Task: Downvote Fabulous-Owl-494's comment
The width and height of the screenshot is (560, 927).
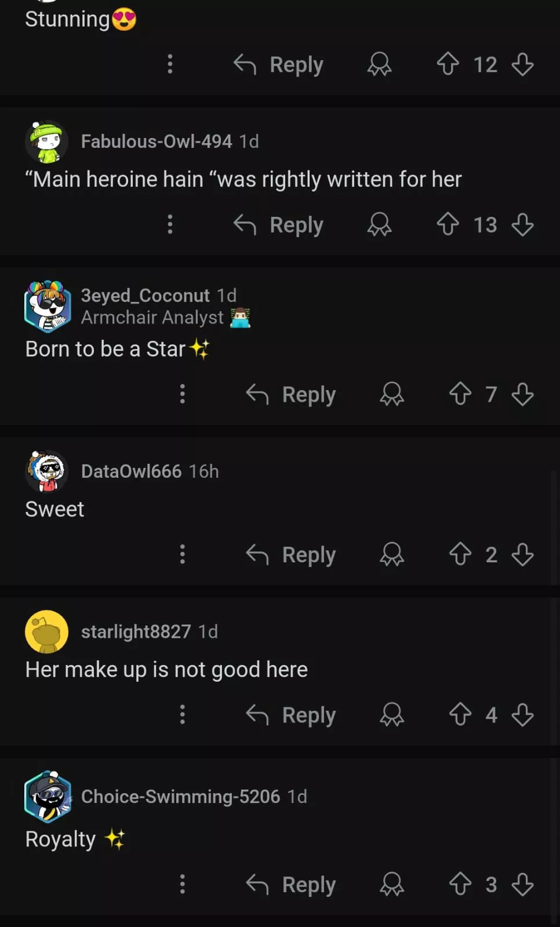Action: 522,225
